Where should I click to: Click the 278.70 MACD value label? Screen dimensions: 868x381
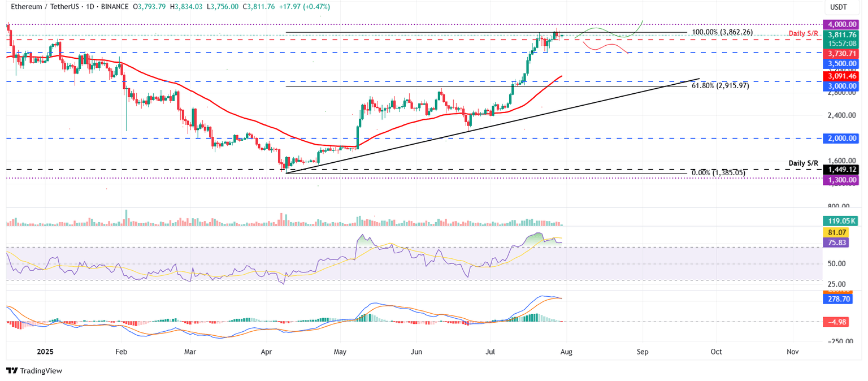coord(840,298)
